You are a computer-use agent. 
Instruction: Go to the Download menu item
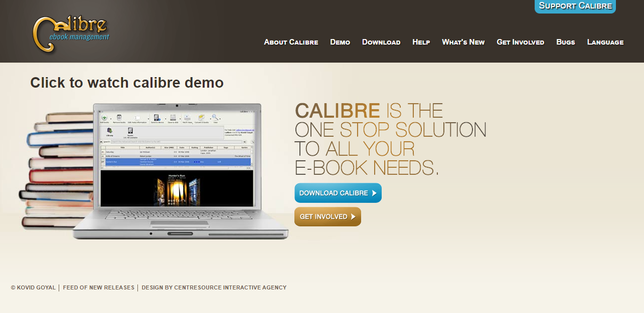coord(381,42)
